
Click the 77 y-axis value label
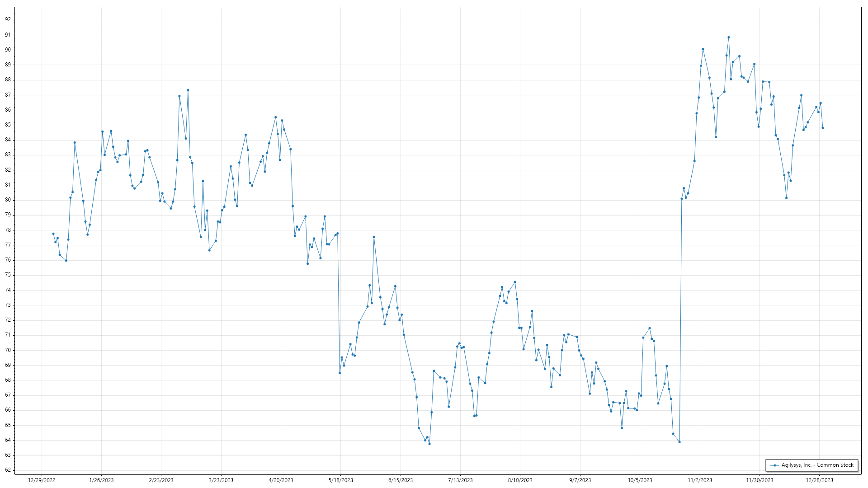(8, 245)
